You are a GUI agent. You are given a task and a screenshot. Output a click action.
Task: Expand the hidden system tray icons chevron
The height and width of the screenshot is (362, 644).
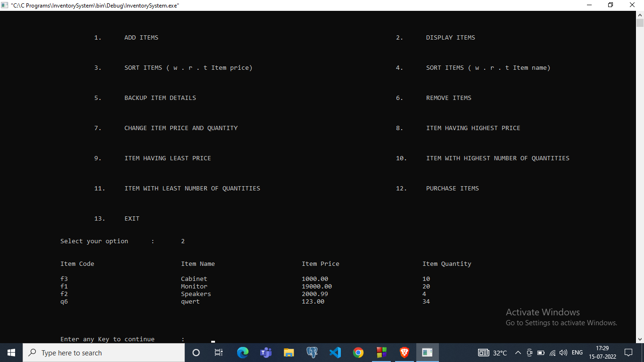(x=518, y=352)
